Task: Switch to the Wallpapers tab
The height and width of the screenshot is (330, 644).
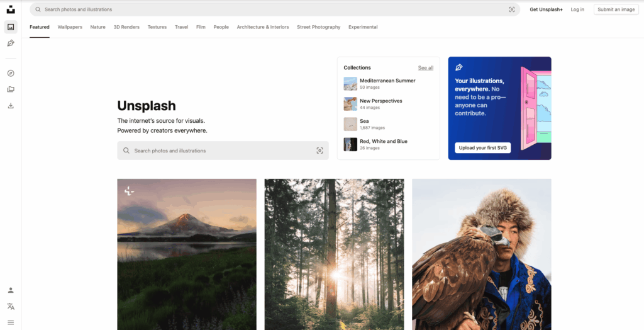Action: click(70, 27)
